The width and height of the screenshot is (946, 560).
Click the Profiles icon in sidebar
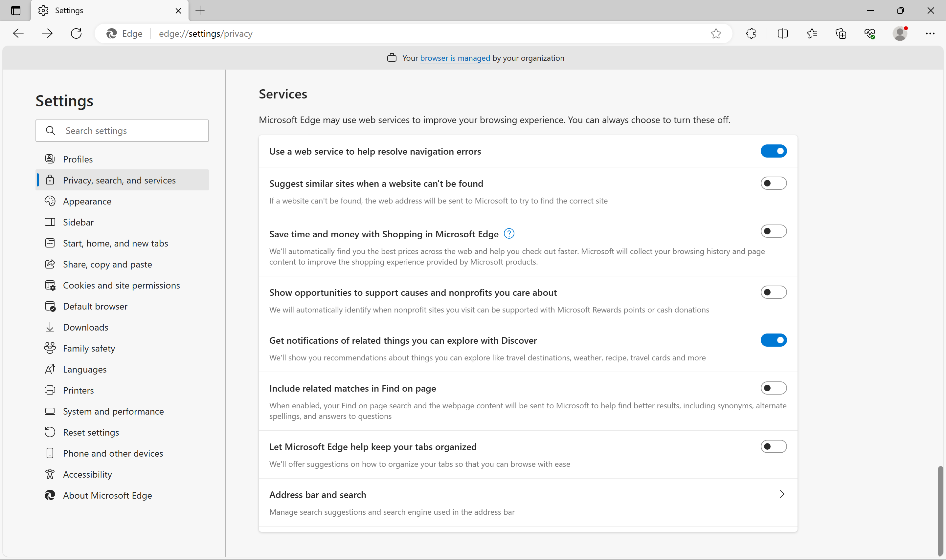(x=50, y=159)
